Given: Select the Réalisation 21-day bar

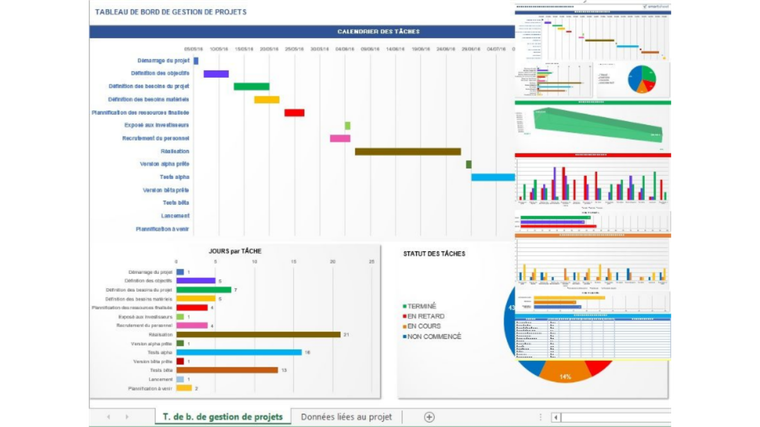Looking at the screenshot, I should coord(258,334).
